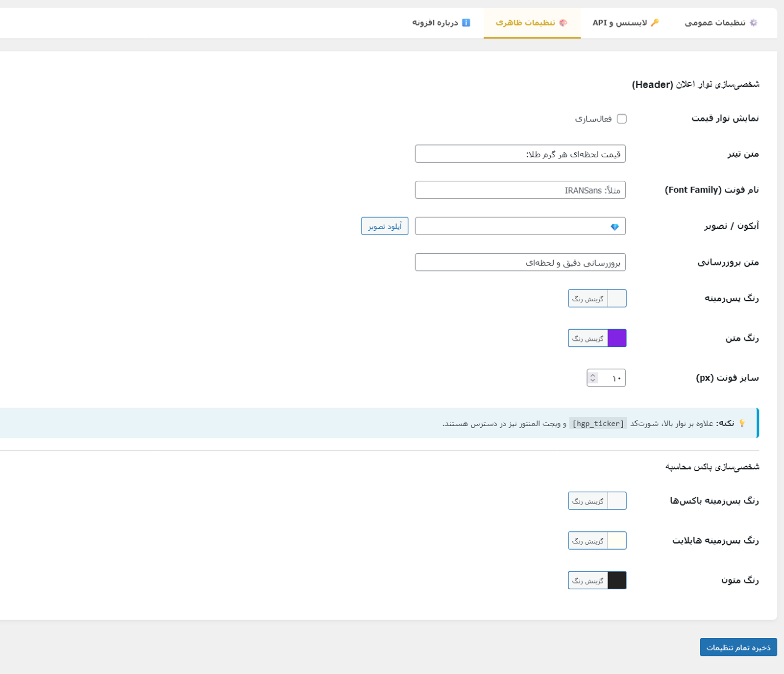Focus the Font Family name field
The width and height of the screenshot is (784, 674).
pyautogui.click(x=520, y=190)
